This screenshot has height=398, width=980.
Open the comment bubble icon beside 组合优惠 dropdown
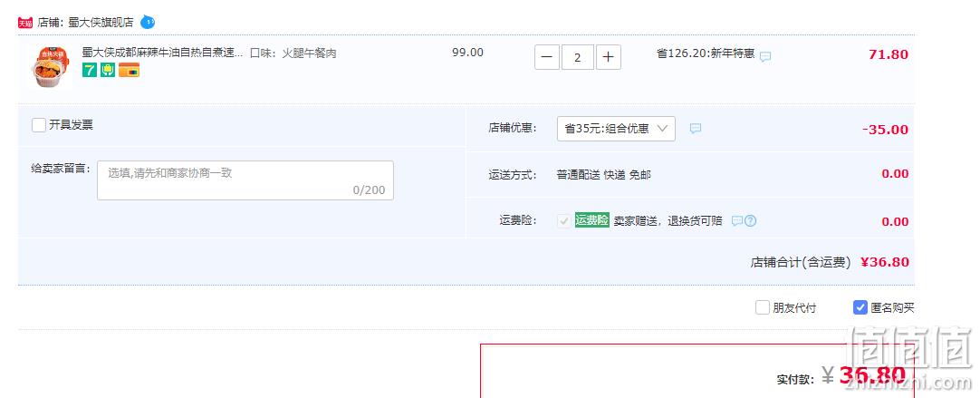tap(695, 129)
